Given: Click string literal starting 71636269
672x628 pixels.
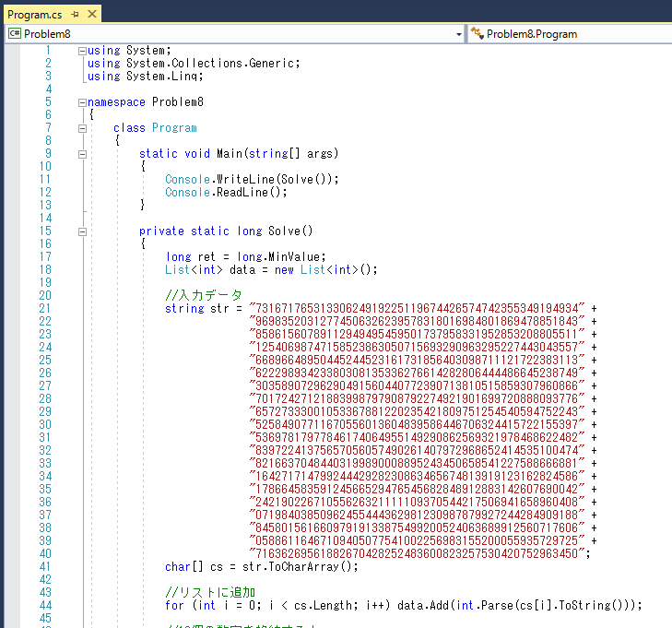Looking at the screenshot, I should [x=417, y=553].
